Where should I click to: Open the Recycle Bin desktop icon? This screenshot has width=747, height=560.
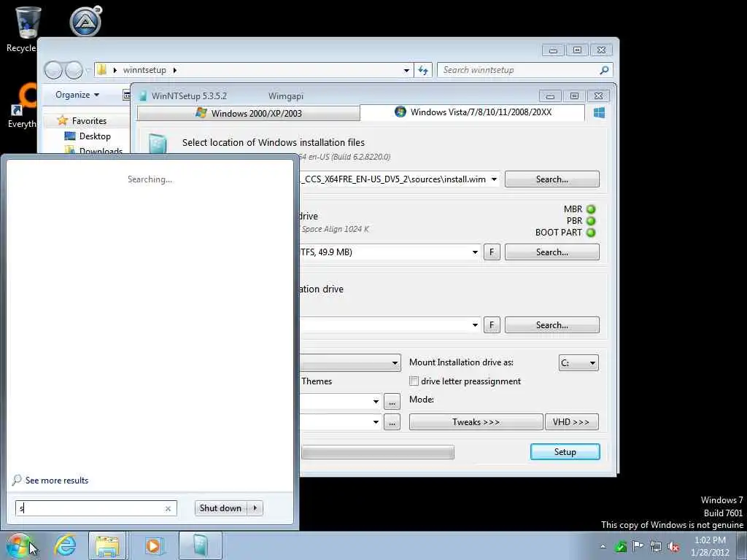[27, 23]
